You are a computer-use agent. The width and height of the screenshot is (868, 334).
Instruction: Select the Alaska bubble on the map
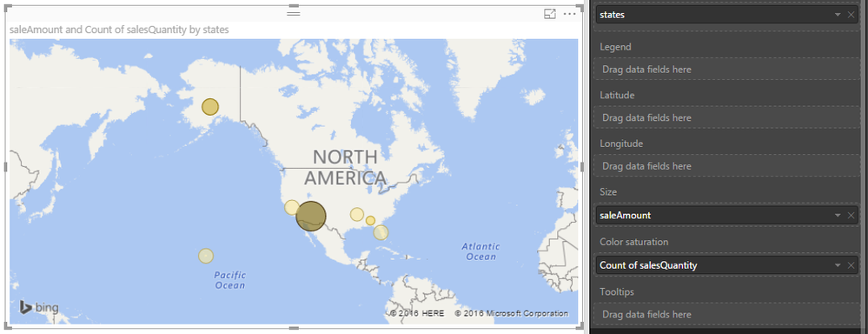click(x=210, y=107)
